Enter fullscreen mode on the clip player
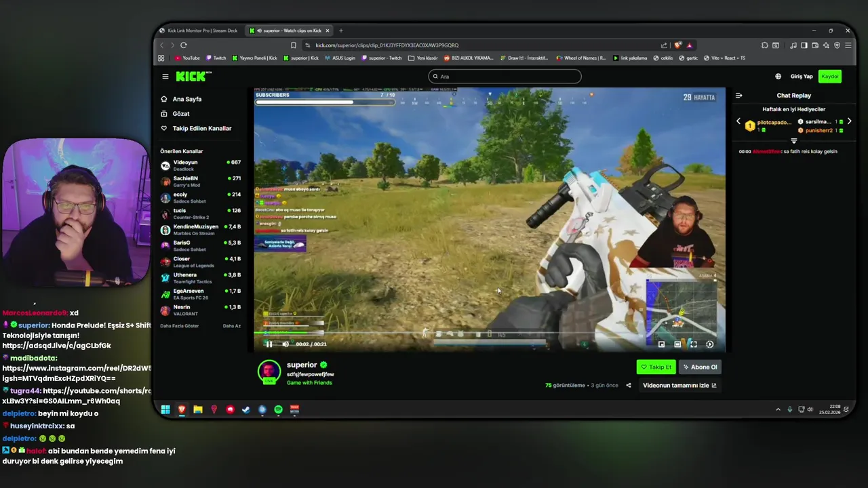 pyautogui.click(x=693, y=344)
